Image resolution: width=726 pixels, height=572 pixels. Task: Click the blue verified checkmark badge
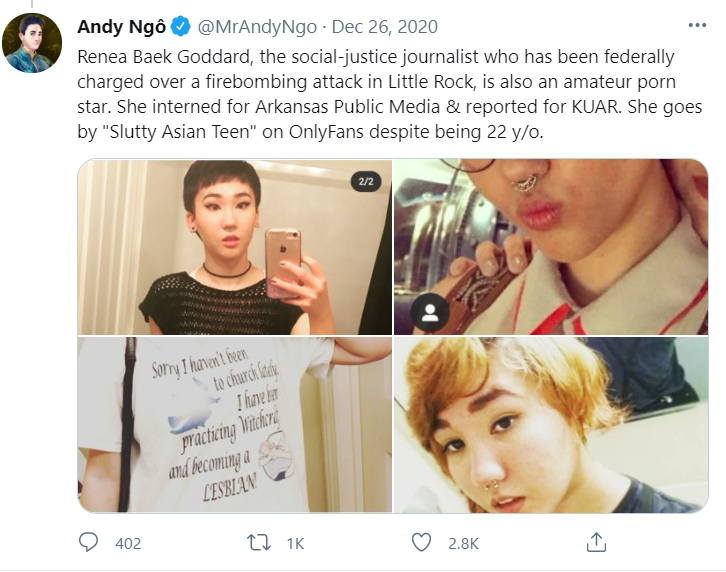181,26
